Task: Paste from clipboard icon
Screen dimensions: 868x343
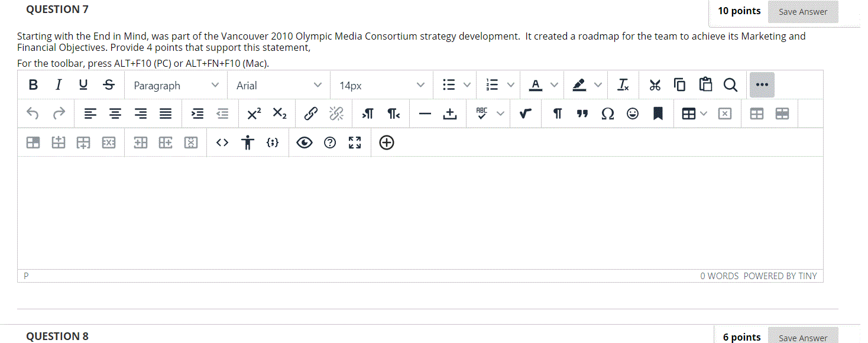Action: (x=705, y=85)
